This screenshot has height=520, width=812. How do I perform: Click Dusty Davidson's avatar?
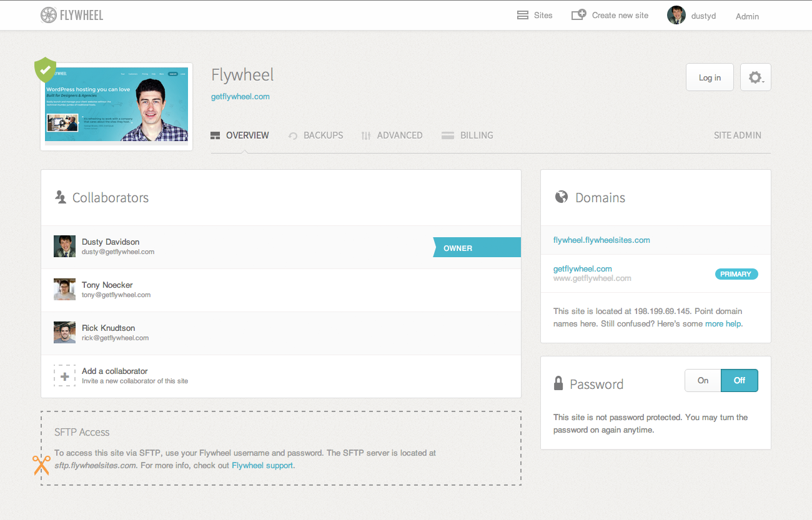pyautogui.click(x=64, y=247)
